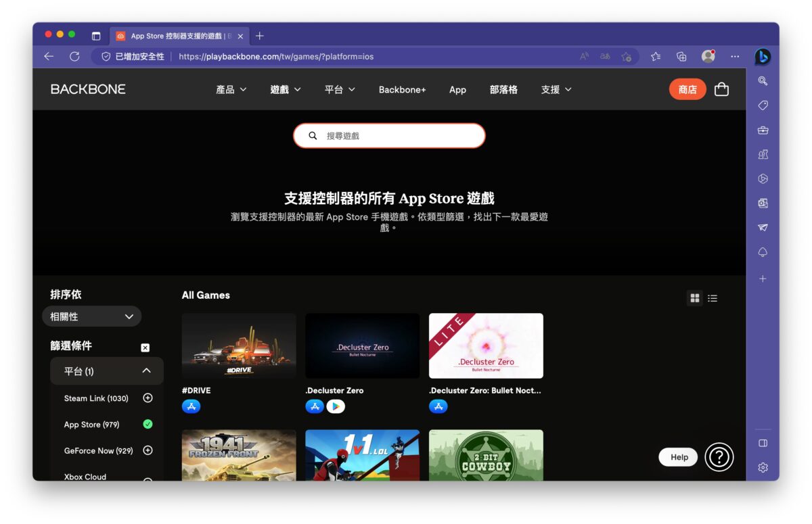Open the 2-Bit Cowboy thumbnail
Viewport: 812px width, 524px height.
coord(486,455)
